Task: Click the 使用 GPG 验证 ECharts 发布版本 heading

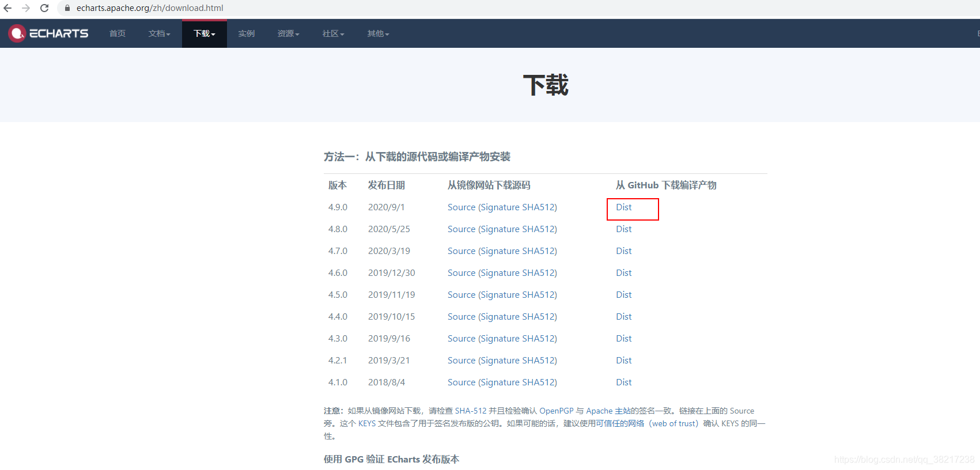Action: tap(391, 459)
